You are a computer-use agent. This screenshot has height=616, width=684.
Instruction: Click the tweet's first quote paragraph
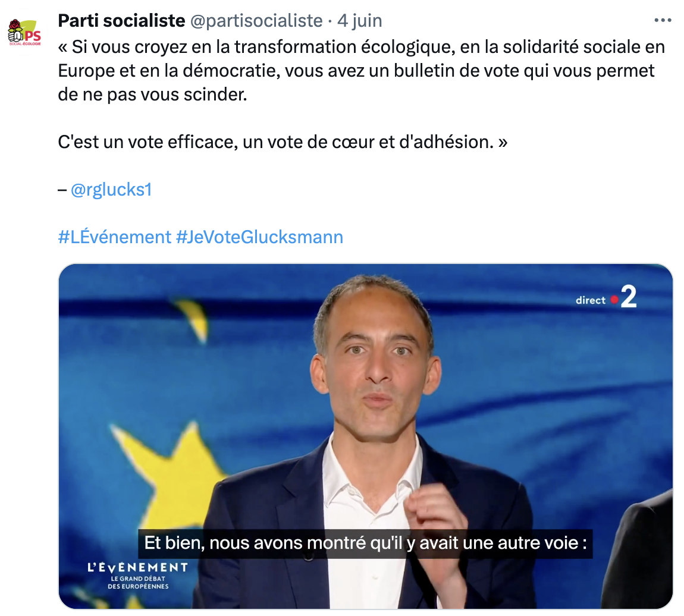(361, 71)
